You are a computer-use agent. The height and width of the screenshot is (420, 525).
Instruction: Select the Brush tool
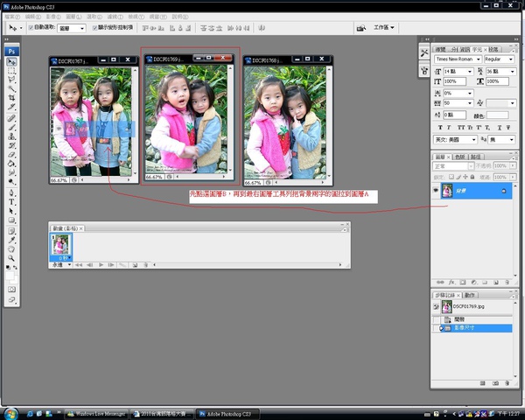11,127
